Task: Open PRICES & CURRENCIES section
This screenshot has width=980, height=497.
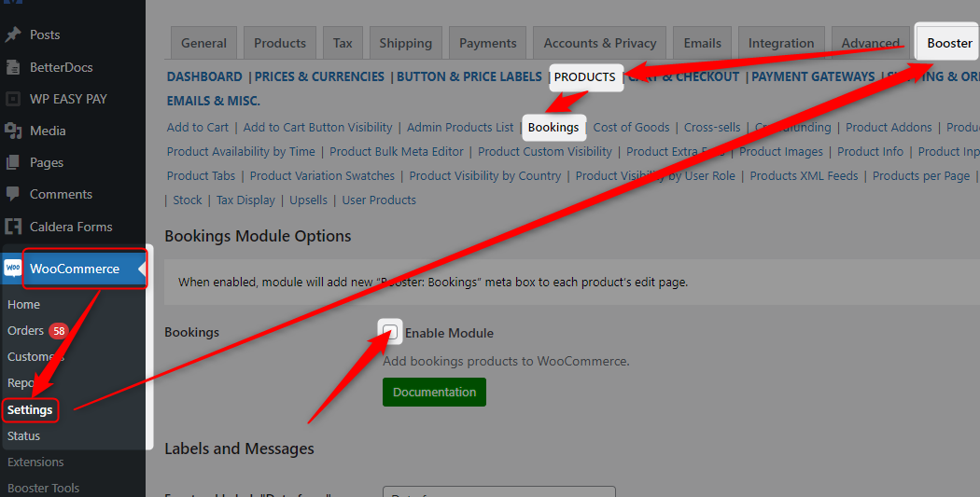Action: 319,76
